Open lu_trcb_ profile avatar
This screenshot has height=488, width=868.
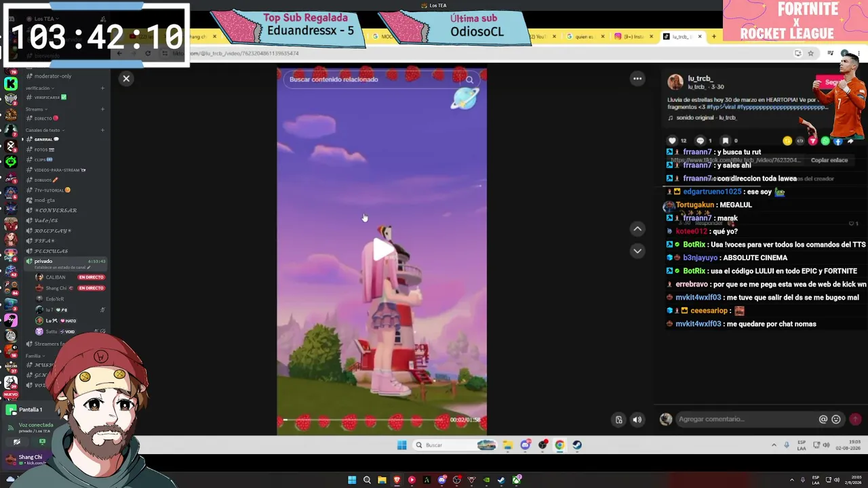tap(675, 82)
